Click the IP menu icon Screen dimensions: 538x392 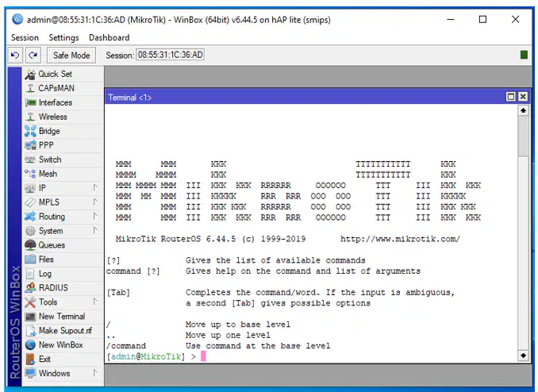(30, 188)
